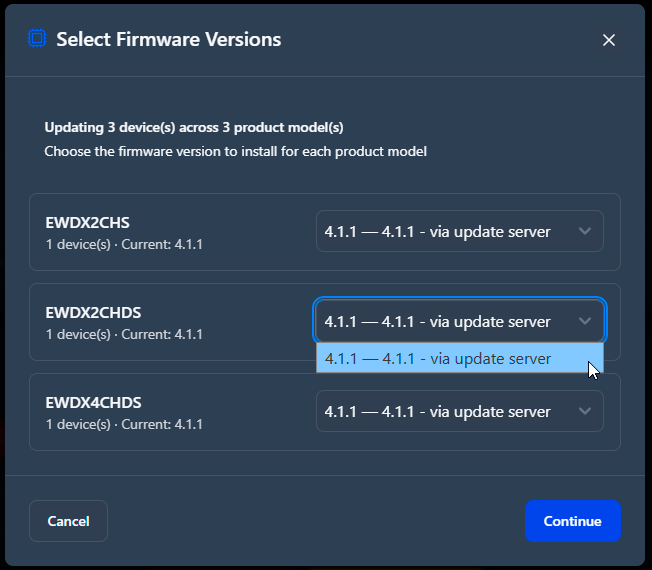Cancel the firmware update
Screen dimensions: 652x570
point(69,521)
